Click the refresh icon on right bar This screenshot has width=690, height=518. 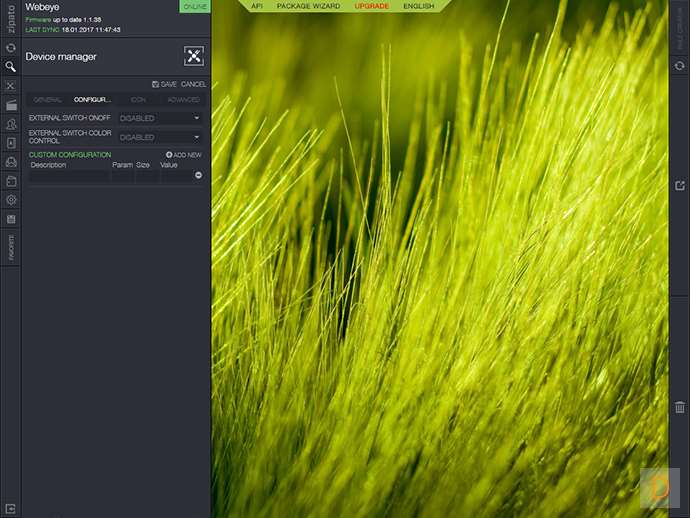click(679, 65)
